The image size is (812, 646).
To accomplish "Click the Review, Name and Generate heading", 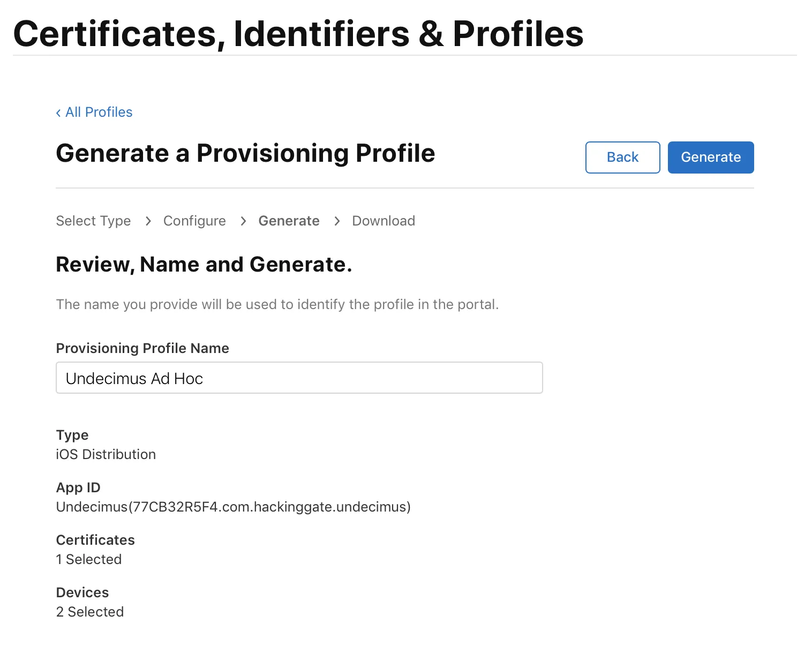I will tap(204, 264).
